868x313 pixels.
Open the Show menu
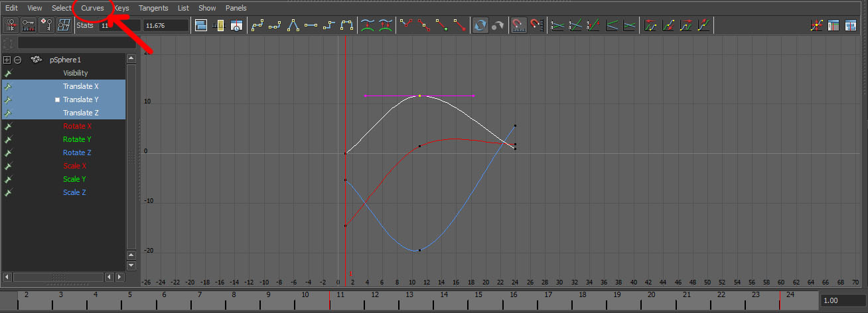click(x=207, y=8)
